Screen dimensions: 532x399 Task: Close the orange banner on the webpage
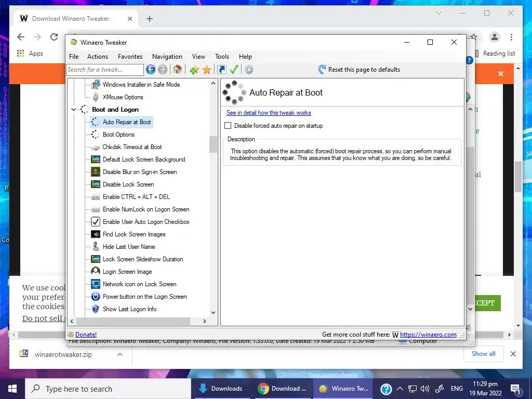tap(501, 74)
